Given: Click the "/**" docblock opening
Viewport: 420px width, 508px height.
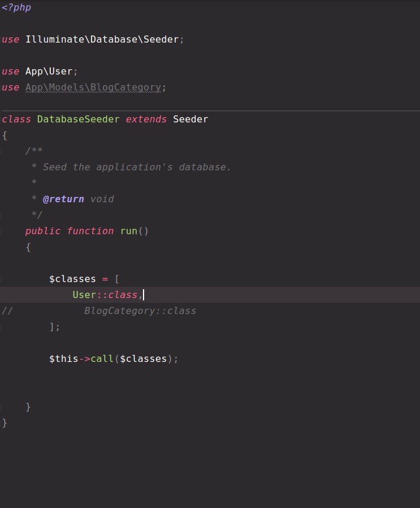Looking at the screenshot, I should point(34,151).
